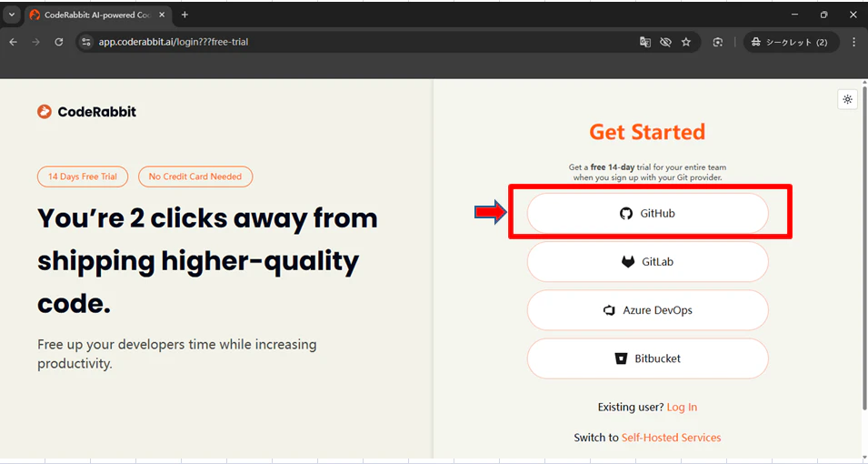Viewport: 868px width, 464px height.
Task: Open the translate page icon
Action: click(x=645, y=42)
